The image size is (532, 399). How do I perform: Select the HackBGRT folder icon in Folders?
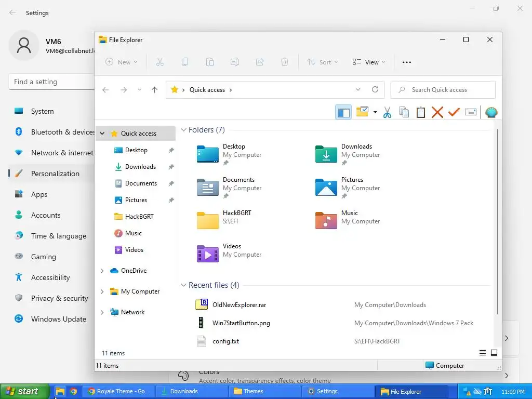(x=208, y=220)
